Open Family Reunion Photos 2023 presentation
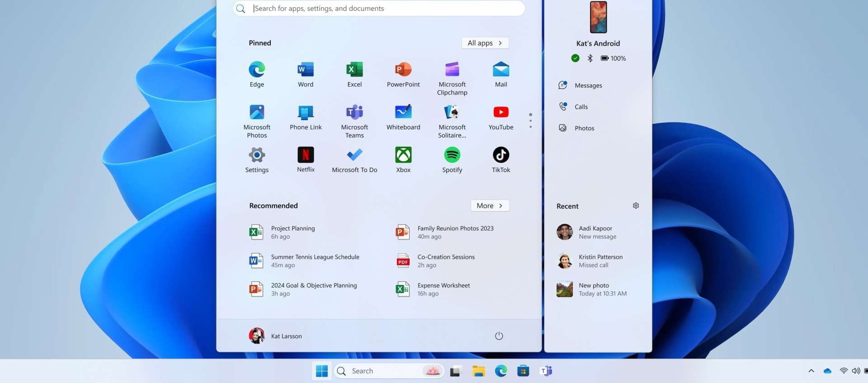This screenshot has height=383, width=868. 445,232
